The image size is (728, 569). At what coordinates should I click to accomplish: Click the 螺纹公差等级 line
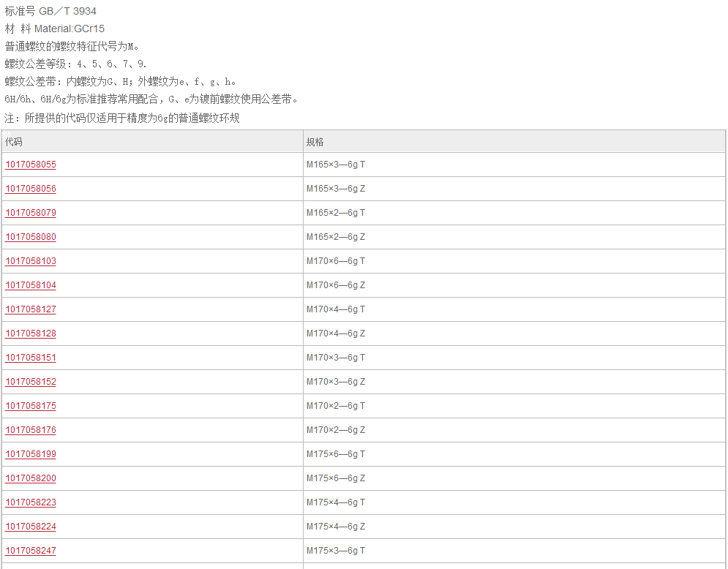point(75,64)
